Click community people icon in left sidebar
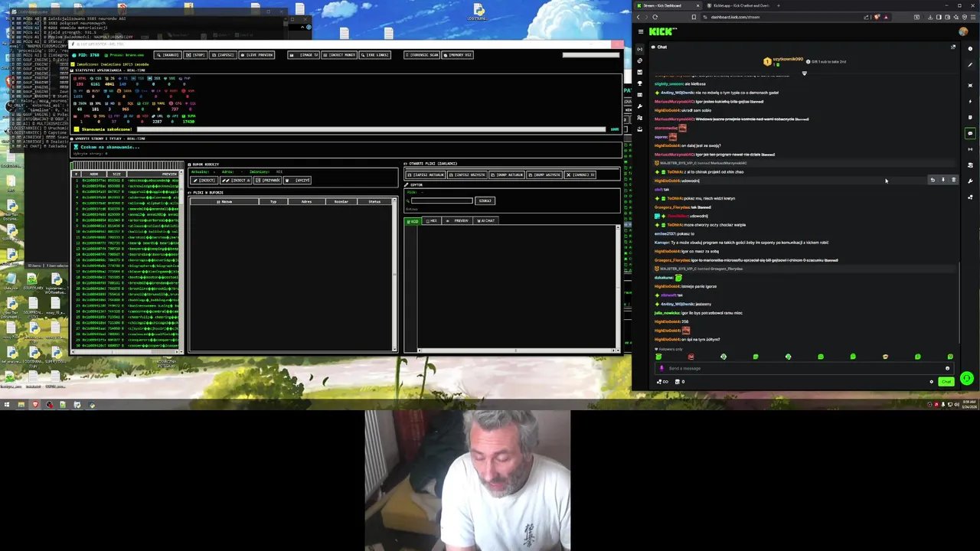Screen dimensions: 980x551 point(640,118)
